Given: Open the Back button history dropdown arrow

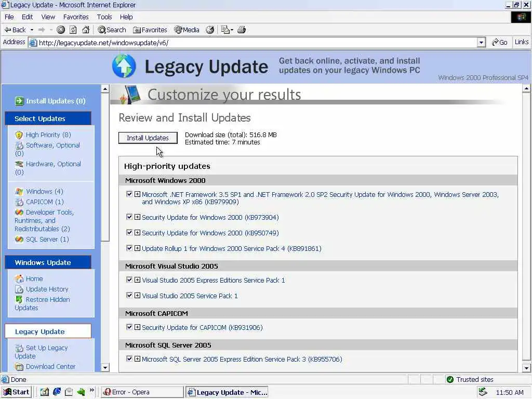Looking at the screenshot, I should [32, 30].
